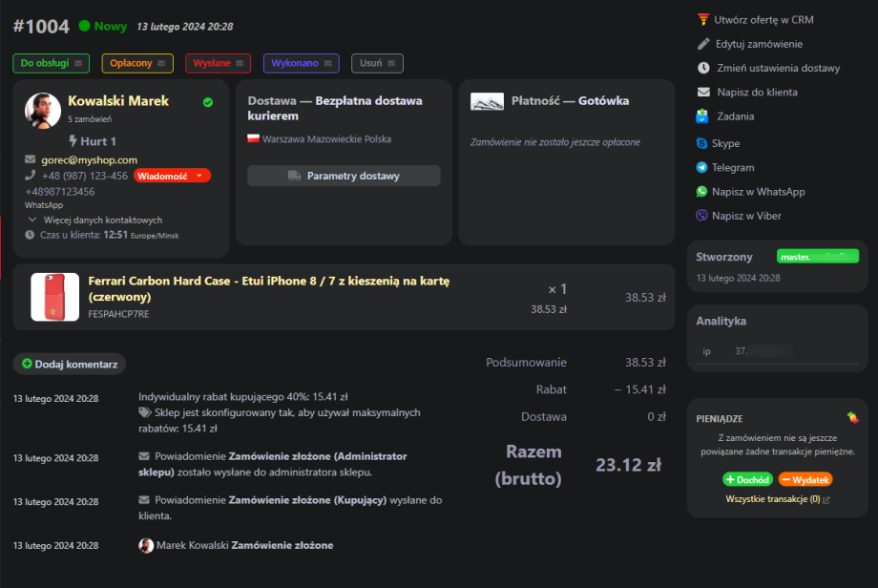Click the Skype icon
Screen dimensions: 878x588
pos(702,143)
